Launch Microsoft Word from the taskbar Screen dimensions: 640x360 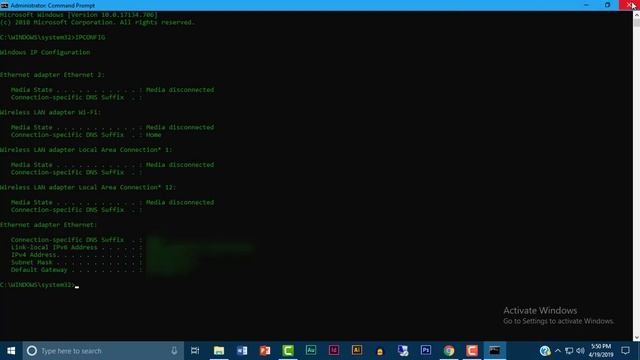tap(242, 351)
